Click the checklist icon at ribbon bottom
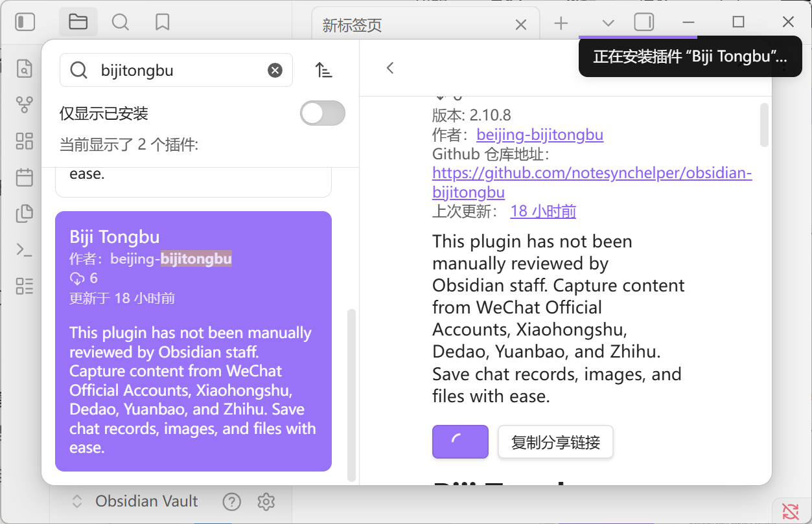812x524 pixels. click(x=25, y=286)
